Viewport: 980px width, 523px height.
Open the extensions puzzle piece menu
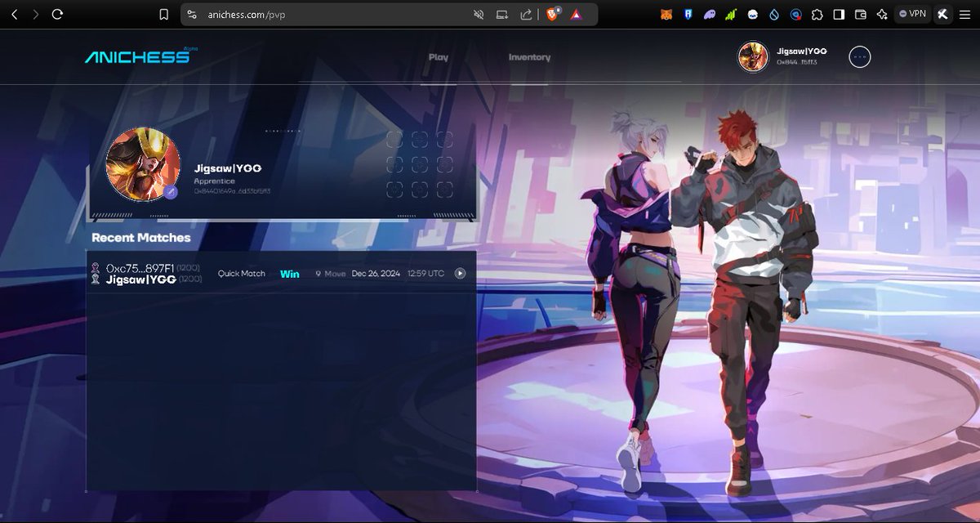(817, 15)
